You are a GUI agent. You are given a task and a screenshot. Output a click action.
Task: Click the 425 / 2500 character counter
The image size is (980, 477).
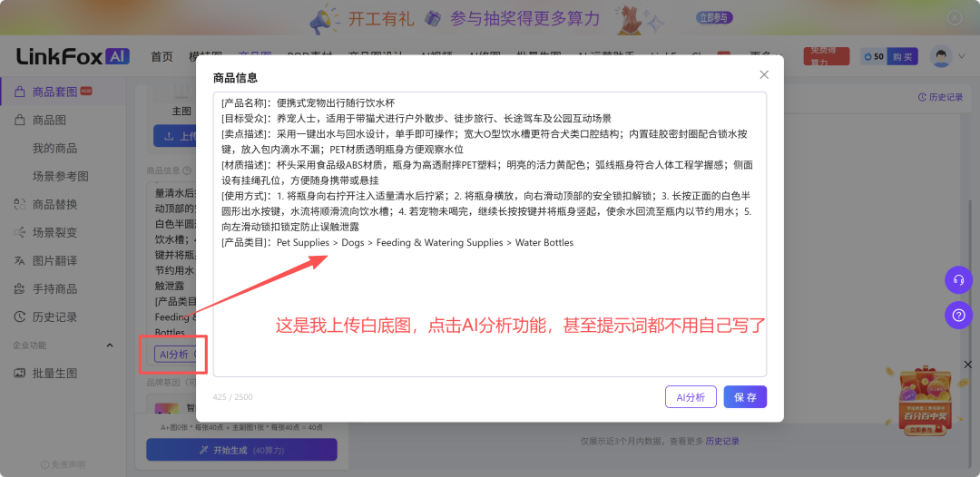232,397
